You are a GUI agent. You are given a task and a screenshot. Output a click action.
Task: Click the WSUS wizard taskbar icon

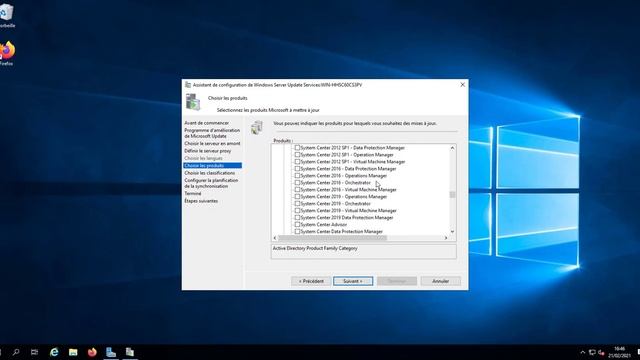[x=130, y=352]
